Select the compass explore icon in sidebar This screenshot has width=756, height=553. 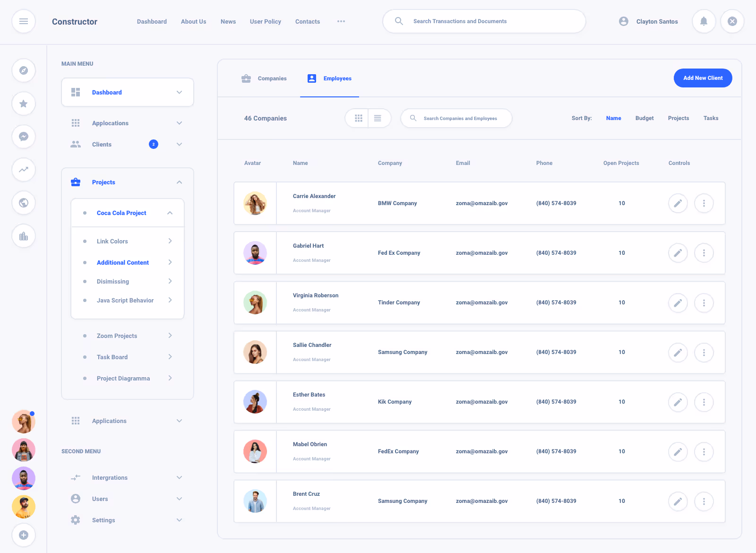24,70
